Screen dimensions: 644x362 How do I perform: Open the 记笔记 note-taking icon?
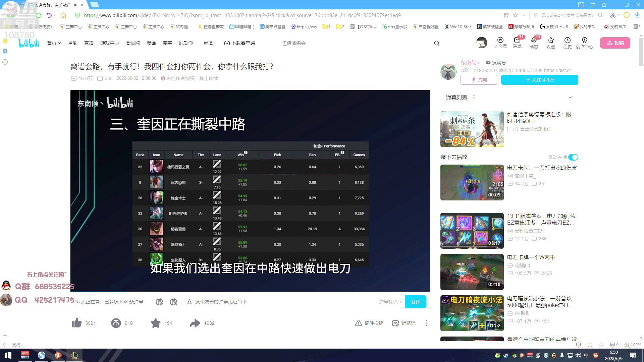(396, 323)
